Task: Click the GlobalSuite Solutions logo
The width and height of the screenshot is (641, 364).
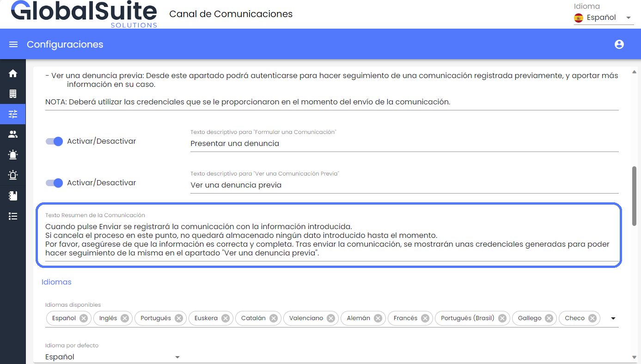Action: (84, 14)
